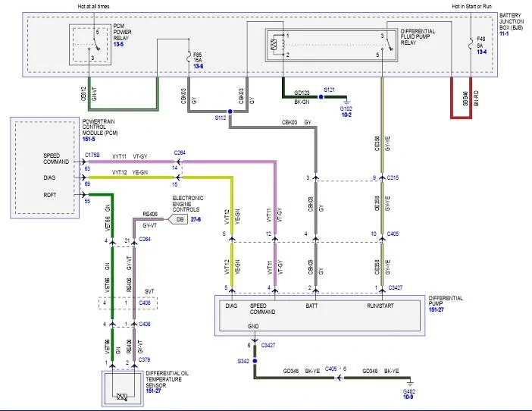Click the 'Hot in Start or Run' text
The image size is (532, 411).
coord(471,7)
